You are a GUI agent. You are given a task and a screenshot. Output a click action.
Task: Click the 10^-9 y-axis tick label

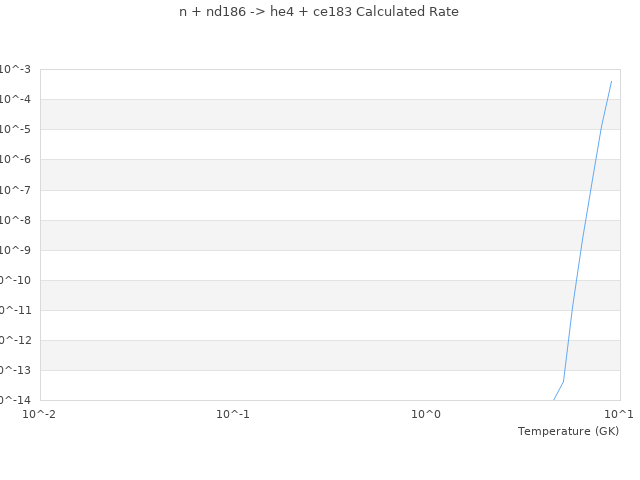coord(14,250)
